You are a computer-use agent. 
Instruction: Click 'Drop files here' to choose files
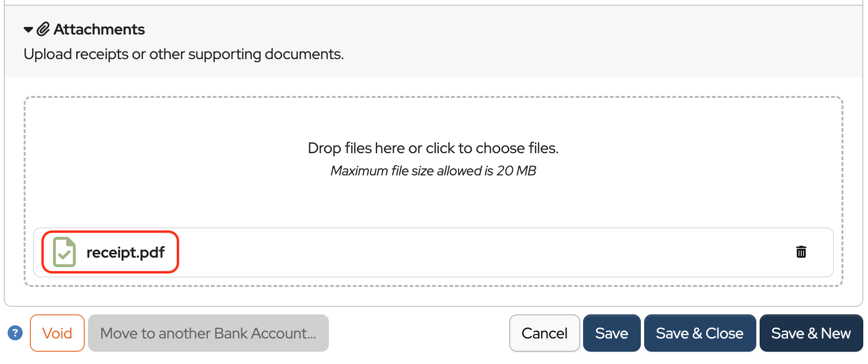click(x=433, y=148)
